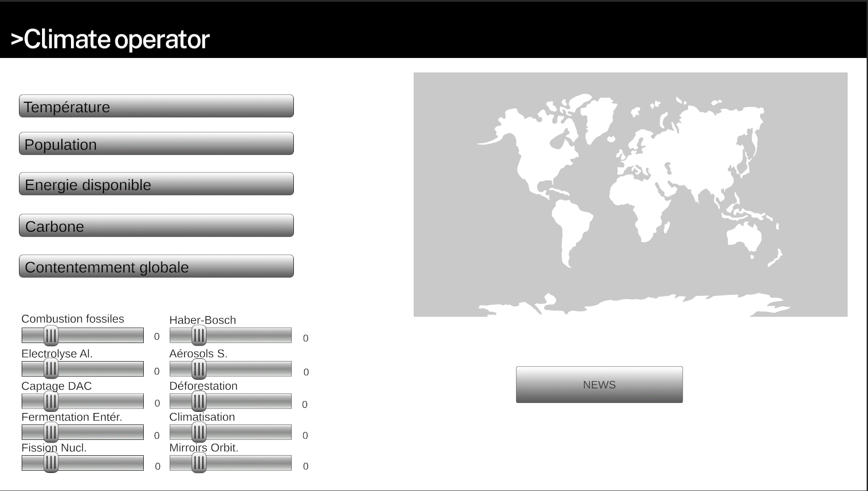This screenshot has height=491, width=868.
Task: Click the Fission Nucl. slider handle
Action: click(51, 462)
